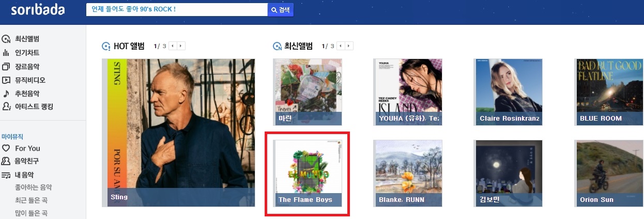Click the 추천음악 music note icon
Viewport: 644px width, 219px height.
(x=6, y=94)
